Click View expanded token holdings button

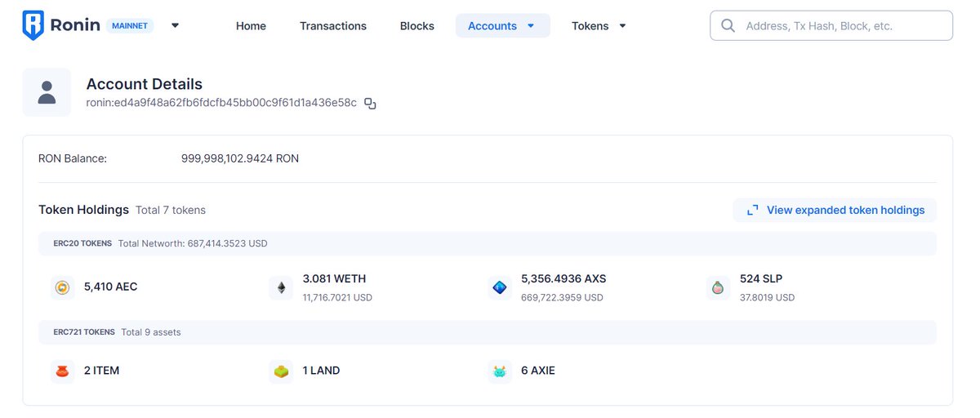(835, 211)
